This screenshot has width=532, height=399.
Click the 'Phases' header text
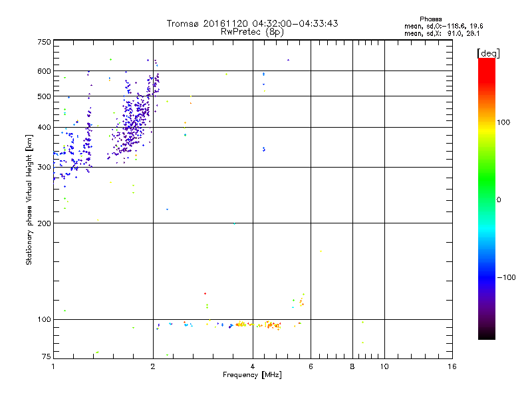point(430,19)
